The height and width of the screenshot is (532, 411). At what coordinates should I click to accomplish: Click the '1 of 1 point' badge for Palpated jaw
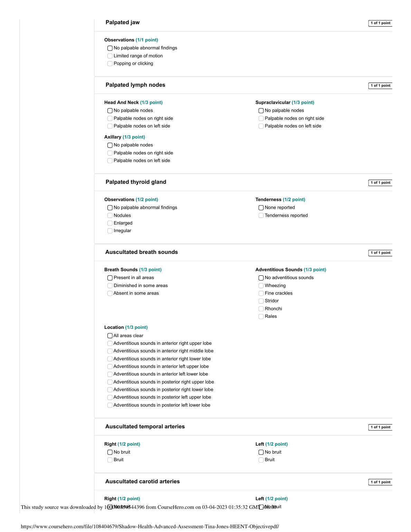click(x=380, y=23)
